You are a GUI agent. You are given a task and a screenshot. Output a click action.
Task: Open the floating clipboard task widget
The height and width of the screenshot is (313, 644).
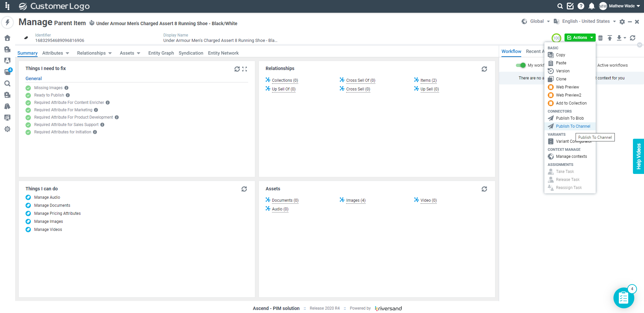coord(624,298)
